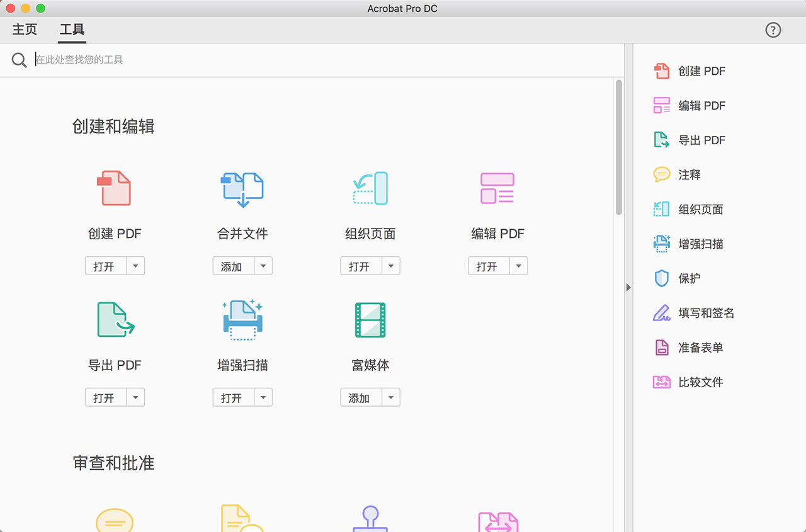The width and height of the screenshot is (806, 532).
Task: Expand the dropdown arrow beside 合并文件 添加
Action: [x=263, y=266]
